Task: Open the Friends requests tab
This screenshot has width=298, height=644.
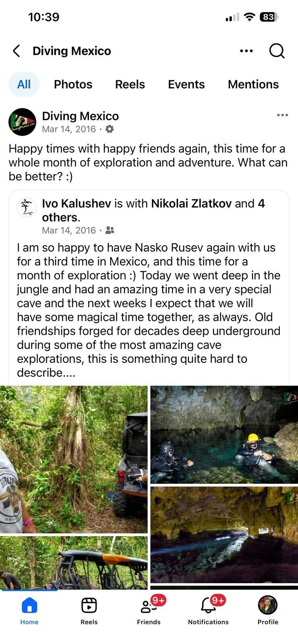Action: [149, 611]
